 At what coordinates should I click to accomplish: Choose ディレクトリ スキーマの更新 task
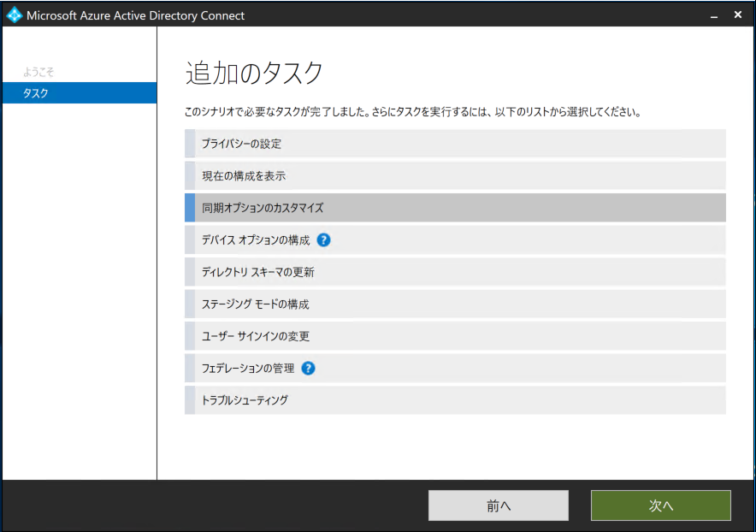455,272
